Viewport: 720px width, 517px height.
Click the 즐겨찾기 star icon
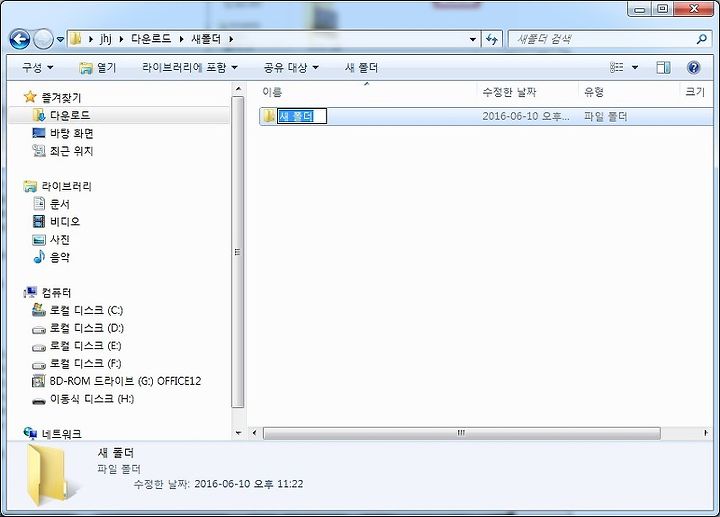tap(30, 96)
